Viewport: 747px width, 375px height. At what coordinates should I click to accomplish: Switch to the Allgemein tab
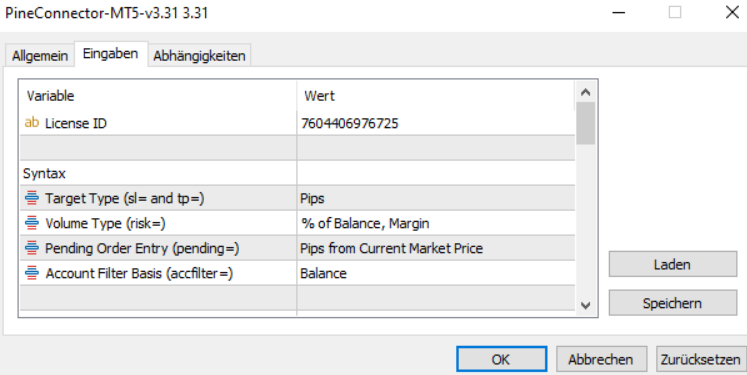pos(40,56)
